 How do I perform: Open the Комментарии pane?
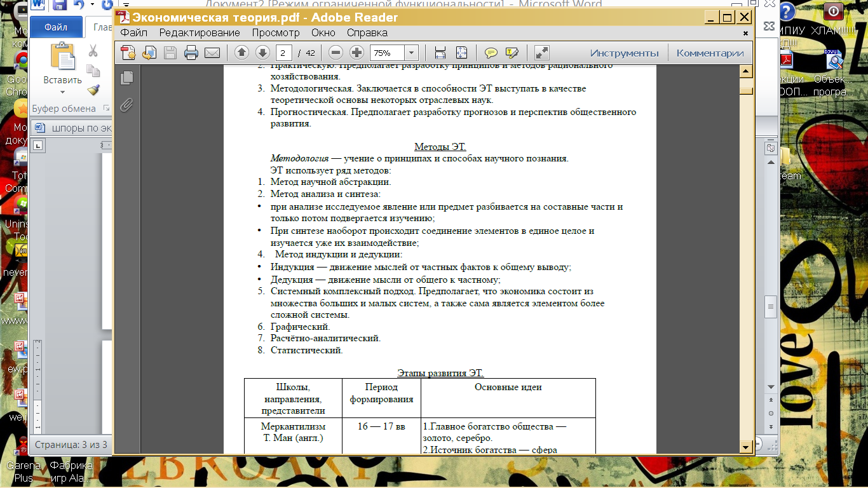(x=710, y=53)
